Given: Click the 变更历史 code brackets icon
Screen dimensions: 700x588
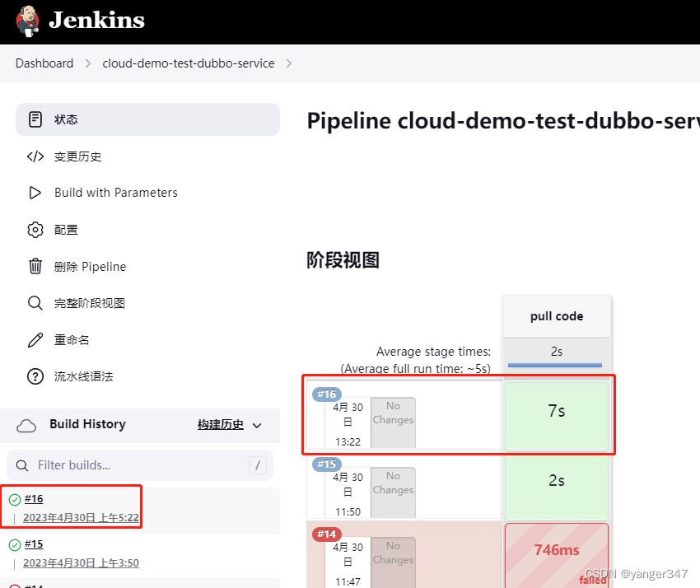Looking at the screenshot, I should [35, 156].
